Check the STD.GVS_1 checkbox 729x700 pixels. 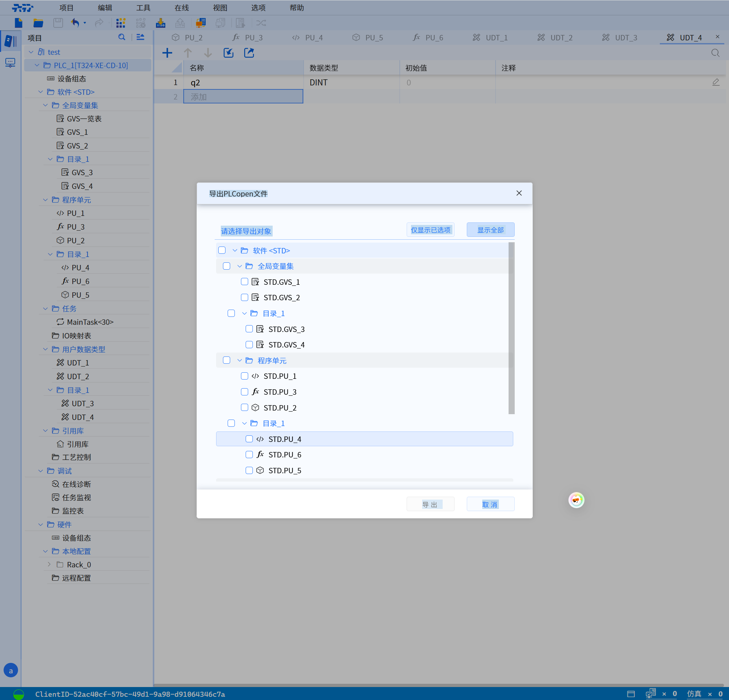[x=244, y=282]
